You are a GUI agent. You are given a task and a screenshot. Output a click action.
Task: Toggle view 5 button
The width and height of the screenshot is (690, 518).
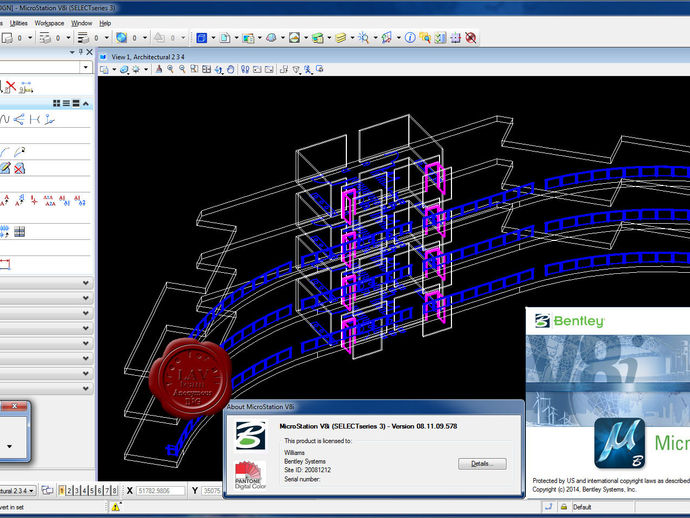point(92,490)
